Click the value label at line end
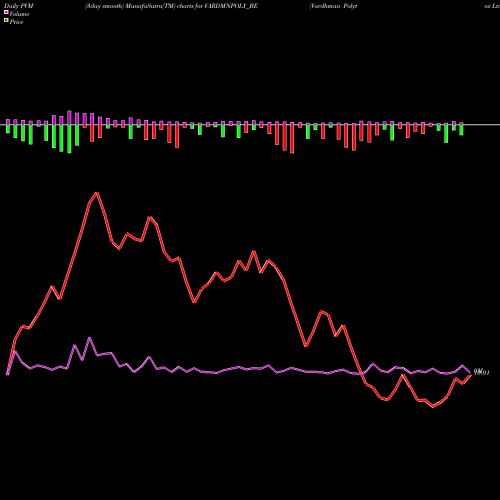The image size is (500, 500). click(x=481, y=373)
